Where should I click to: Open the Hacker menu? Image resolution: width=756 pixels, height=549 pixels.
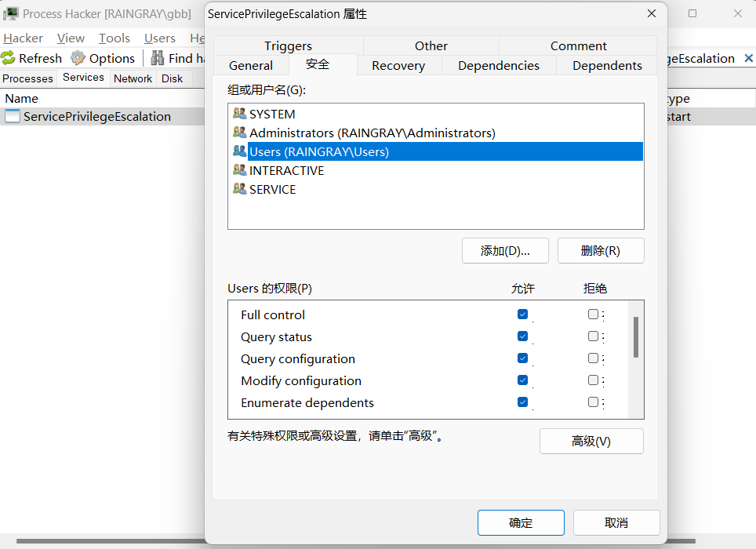tap(24, 38)
